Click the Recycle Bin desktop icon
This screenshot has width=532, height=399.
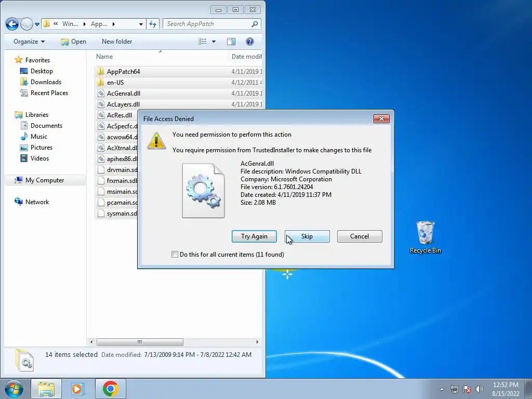click(425, 237)
